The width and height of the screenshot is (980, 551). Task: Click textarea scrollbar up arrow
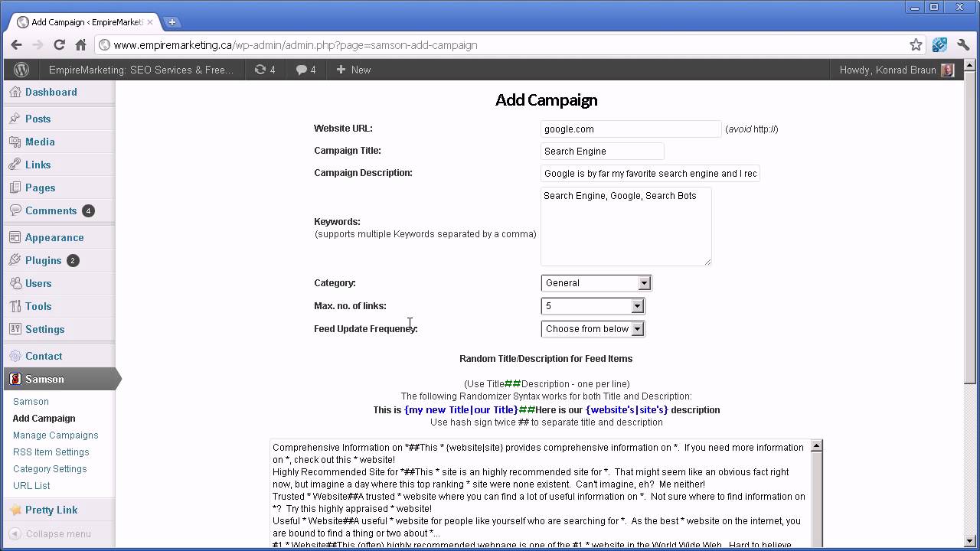(x=816, y=446)
